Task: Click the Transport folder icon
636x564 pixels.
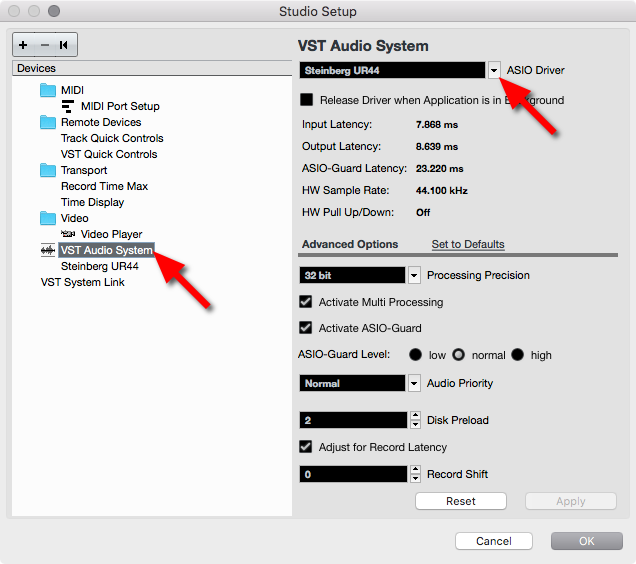Action: (48, 170)
